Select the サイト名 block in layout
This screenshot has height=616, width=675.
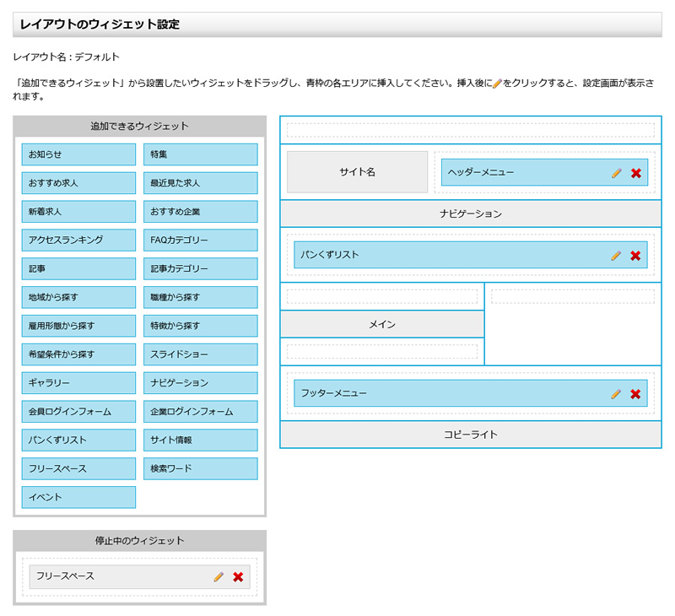click(356, 171)
